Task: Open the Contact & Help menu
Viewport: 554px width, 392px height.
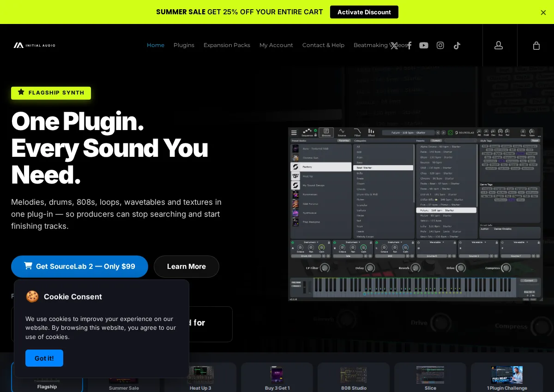Action: coord(323,45)
